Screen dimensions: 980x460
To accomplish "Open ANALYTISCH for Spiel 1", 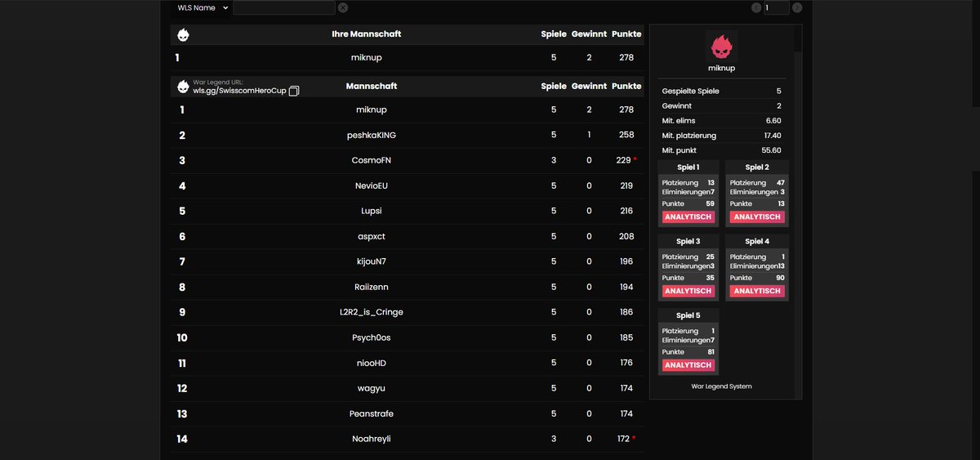I will pyautogui.click(x=688, y=217).
